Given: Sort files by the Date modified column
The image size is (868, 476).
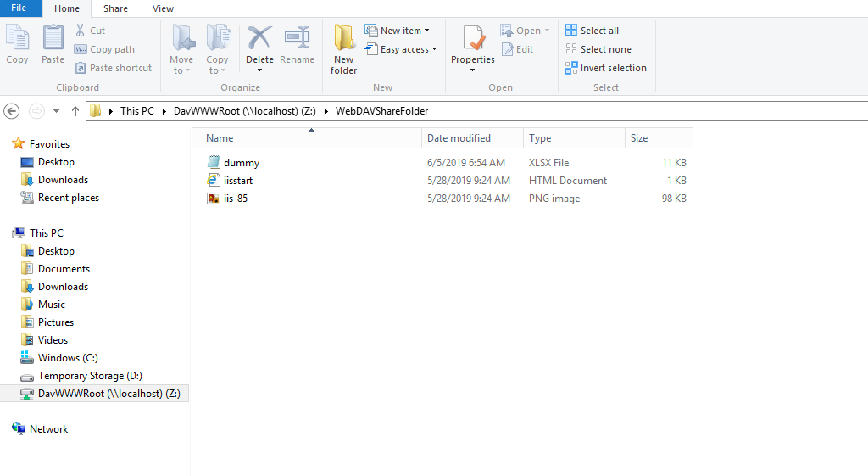Looking at the screenshot, I should pos(459,138).
